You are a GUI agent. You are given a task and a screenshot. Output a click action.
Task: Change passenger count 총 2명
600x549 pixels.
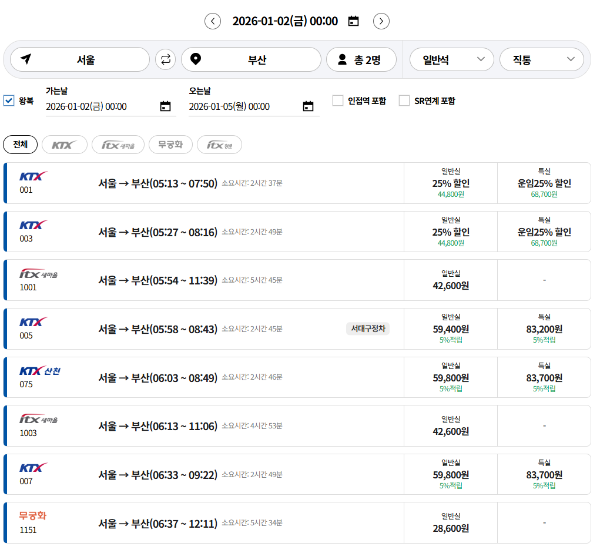click(x=361, y=60)
